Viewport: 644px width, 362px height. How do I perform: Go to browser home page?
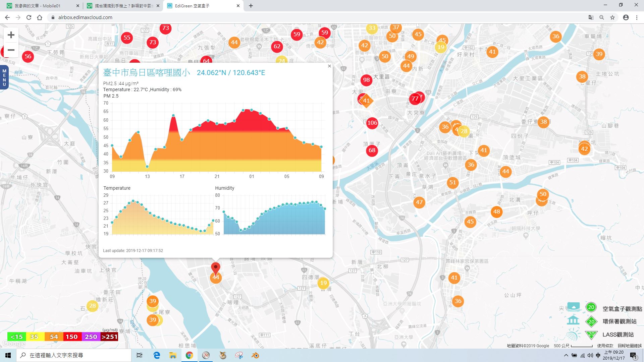40,17
